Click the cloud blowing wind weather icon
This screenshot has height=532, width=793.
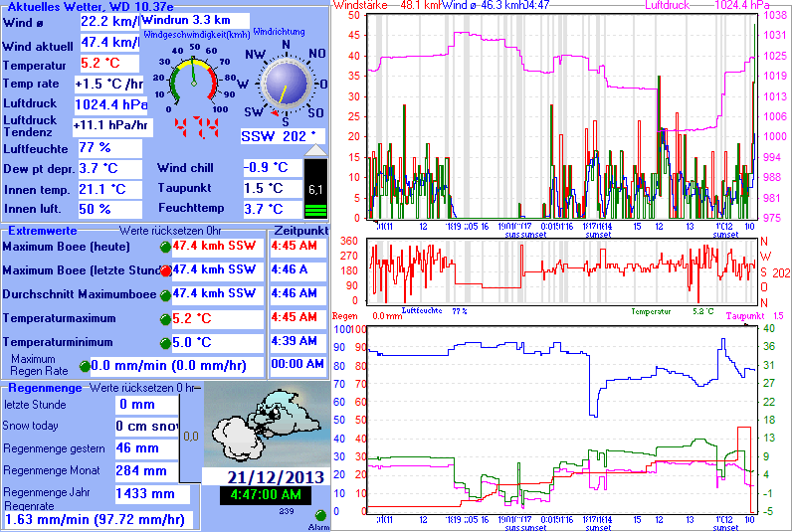coord(267,425)
